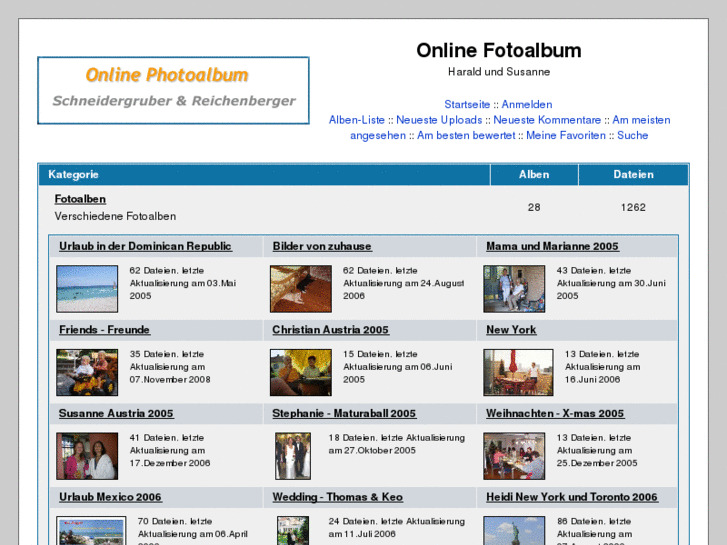Click text '62 Dateien' dated 24.August 2006
727x545 pixels.
click(404, 283)
